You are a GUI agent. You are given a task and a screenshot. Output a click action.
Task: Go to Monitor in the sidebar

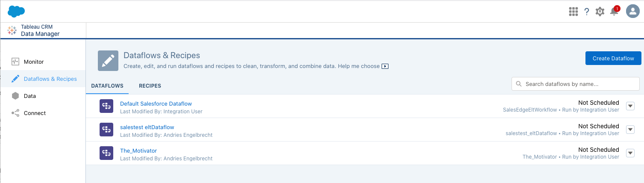click(x=34, y=62)
